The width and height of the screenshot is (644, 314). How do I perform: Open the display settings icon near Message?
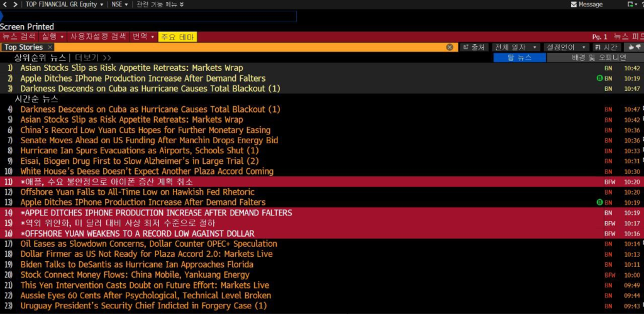coord(631,4)
